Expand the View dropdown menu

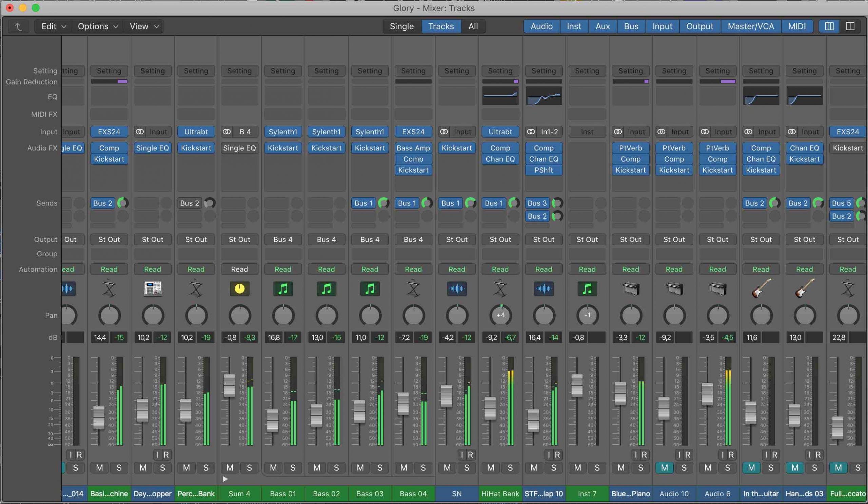point(144,26)
